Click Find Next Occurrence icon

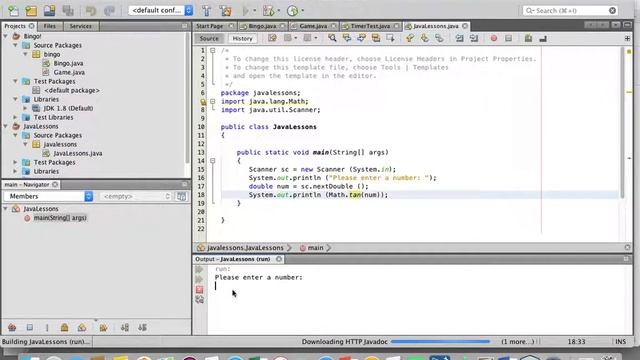[x=362, y=38]
